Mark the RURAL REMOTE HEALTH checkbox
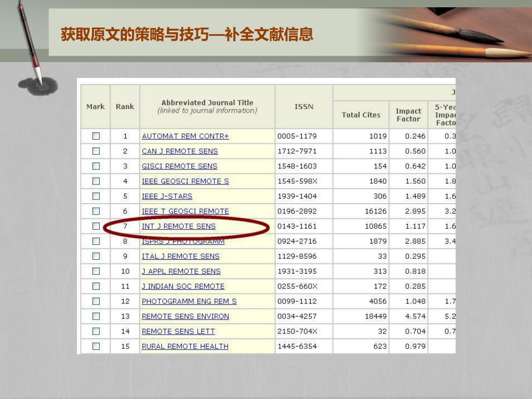Viewport: 532px width, 399px height. (x=96, y=346)
